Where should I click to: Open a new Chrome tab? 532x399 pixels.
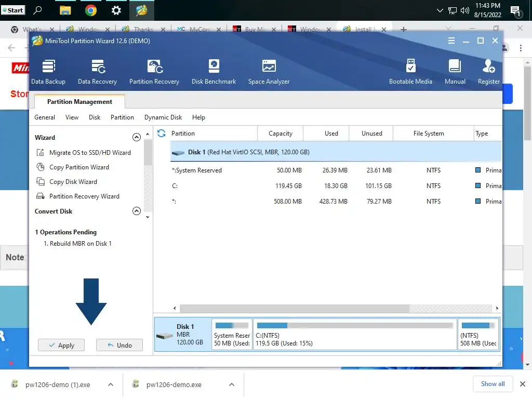[x=403, y=30]
